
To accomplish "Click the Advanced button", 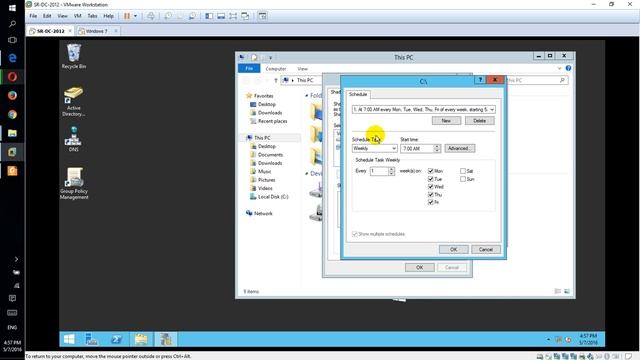I will pos(460,148).
